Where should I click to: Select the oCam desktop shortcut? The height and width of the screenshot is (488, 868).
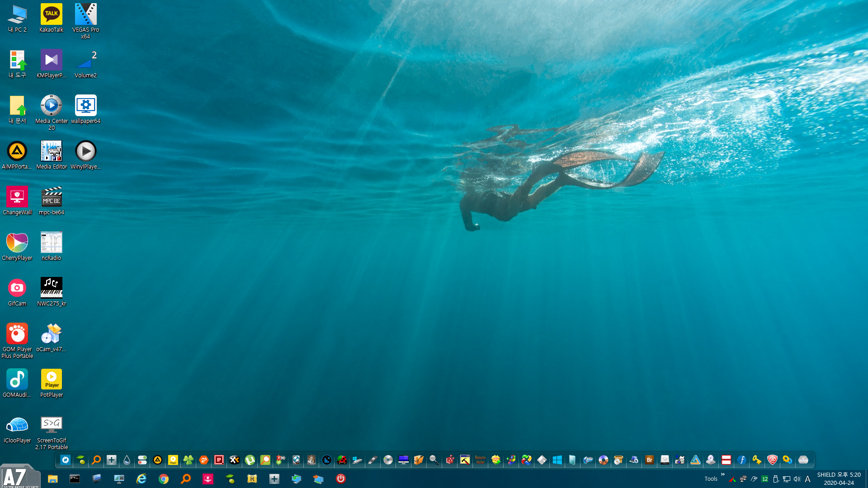pos(51,338)
